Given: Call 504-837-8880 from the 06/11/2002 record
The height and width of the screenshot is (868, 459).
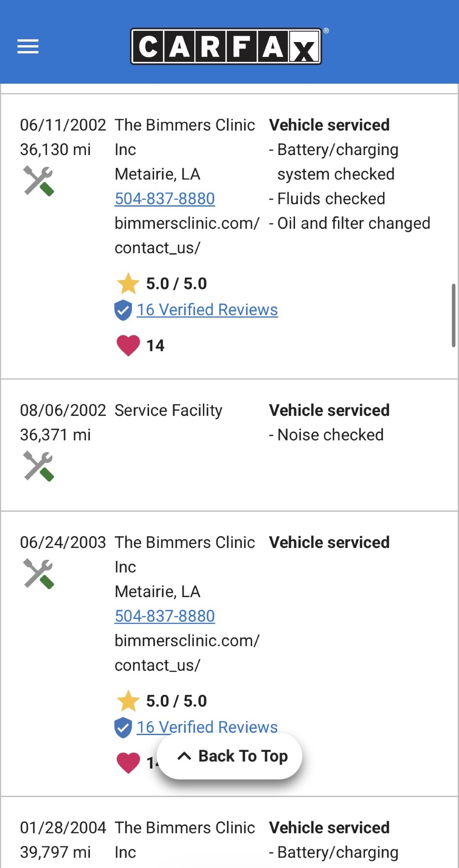Looking at the screenshot, I should tap(164, 198).
